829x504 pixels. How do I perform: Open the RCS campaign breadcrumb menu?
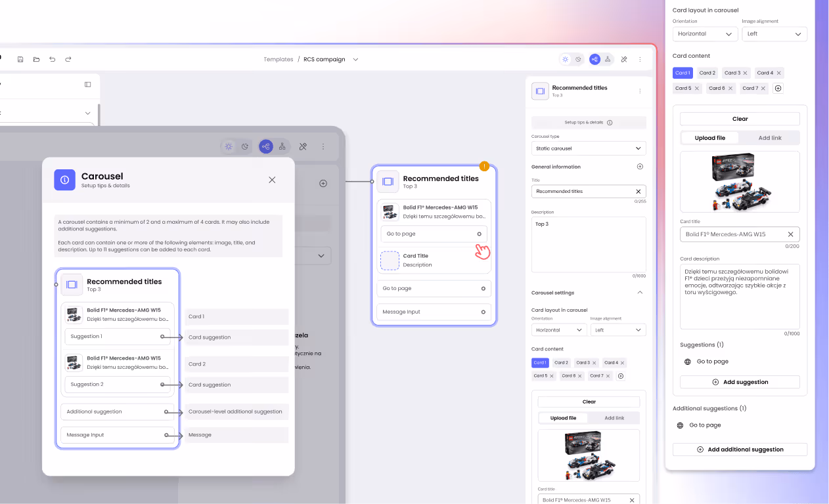(355, 59)
